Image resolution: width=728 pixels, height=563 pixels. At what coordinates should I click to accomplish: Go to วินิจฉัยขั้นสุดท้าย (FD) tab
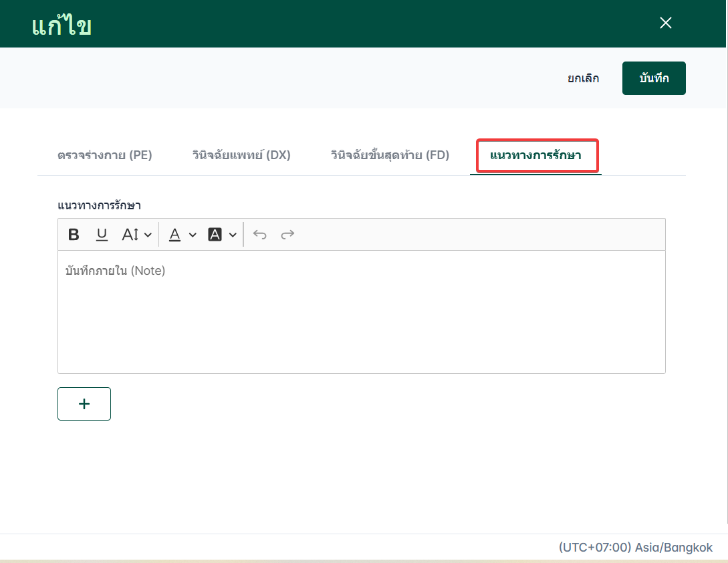[390, 155]
